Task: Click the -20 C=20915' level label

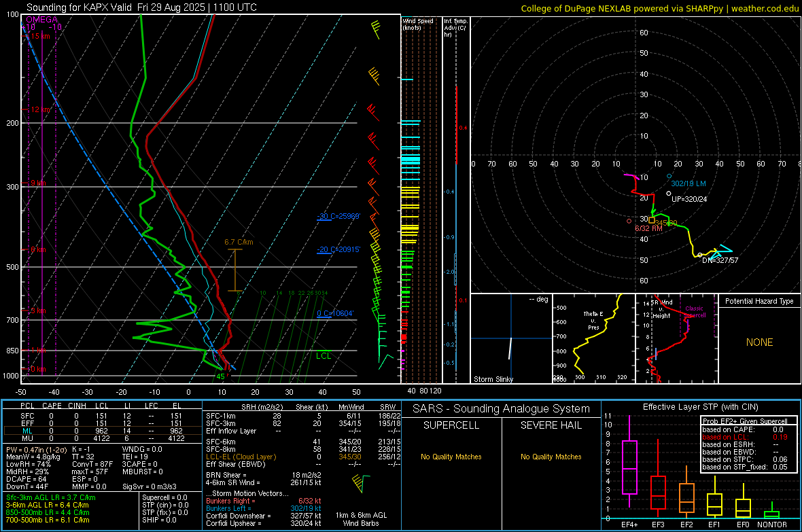Action: pos(338,249)
